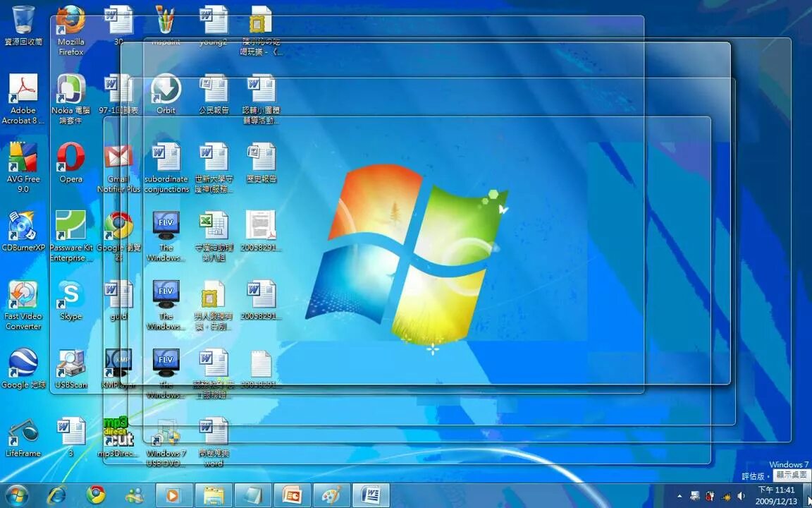Select the 認輔小團體輔導活動 document icon
This screenshot has width=812, height=508.
pyautogui.click(x=261, y=99)
